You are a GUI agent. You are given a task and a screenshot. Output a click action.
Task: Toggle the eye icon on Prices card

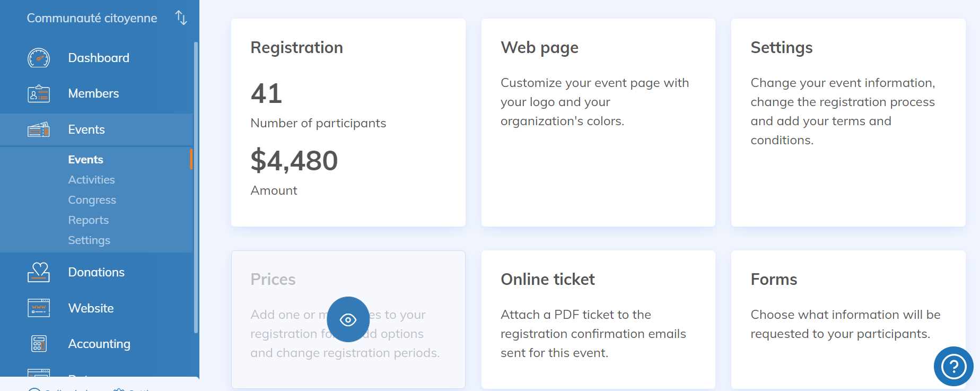tap(348, 319)
